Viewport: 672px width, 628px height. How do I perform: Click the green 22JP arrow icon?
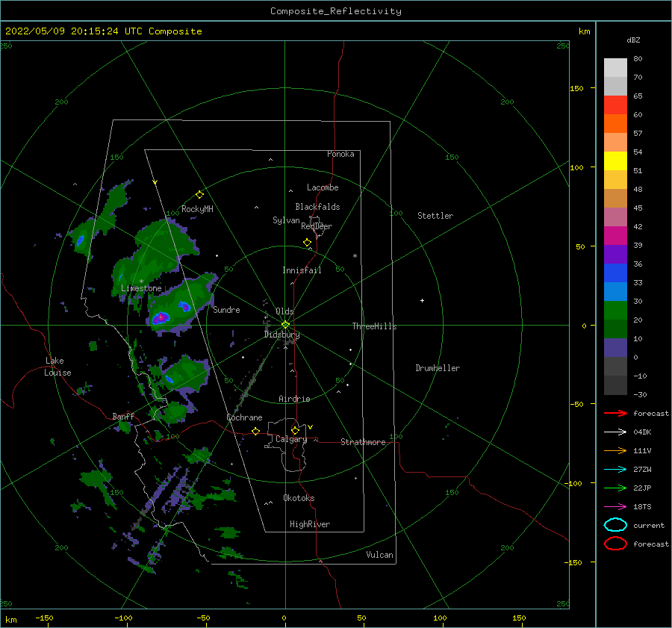click(x=615, y=488)
